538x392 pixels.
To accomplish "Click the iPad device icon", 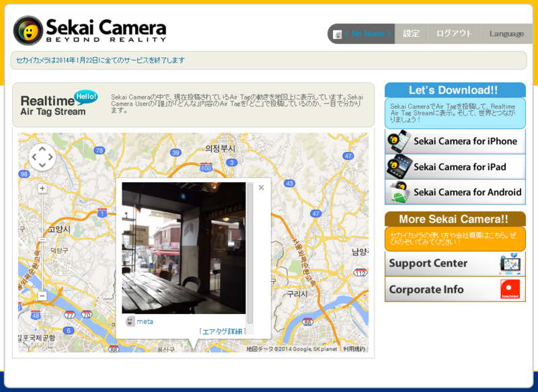I will coord(399,166).
